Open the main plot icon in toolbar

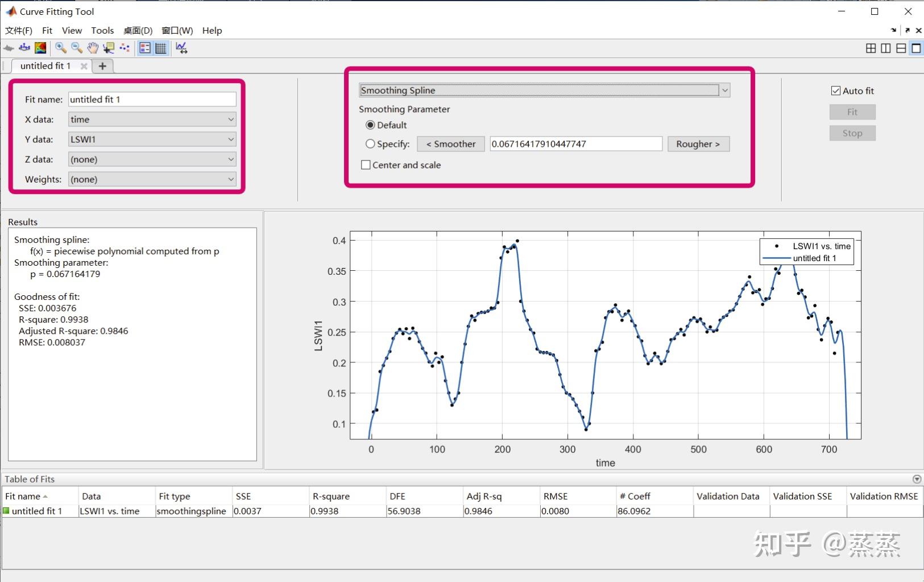(x=9, y=48)
